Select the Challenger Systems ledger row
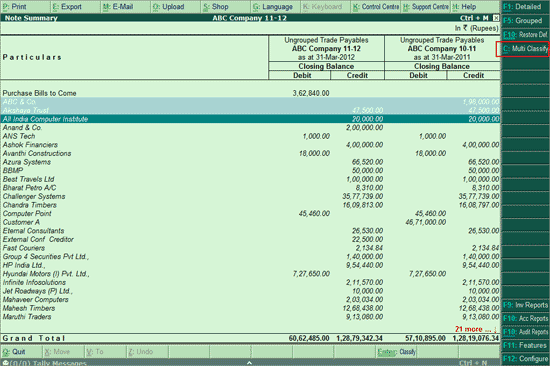550x366 pixels. click(x=250, y=197)
